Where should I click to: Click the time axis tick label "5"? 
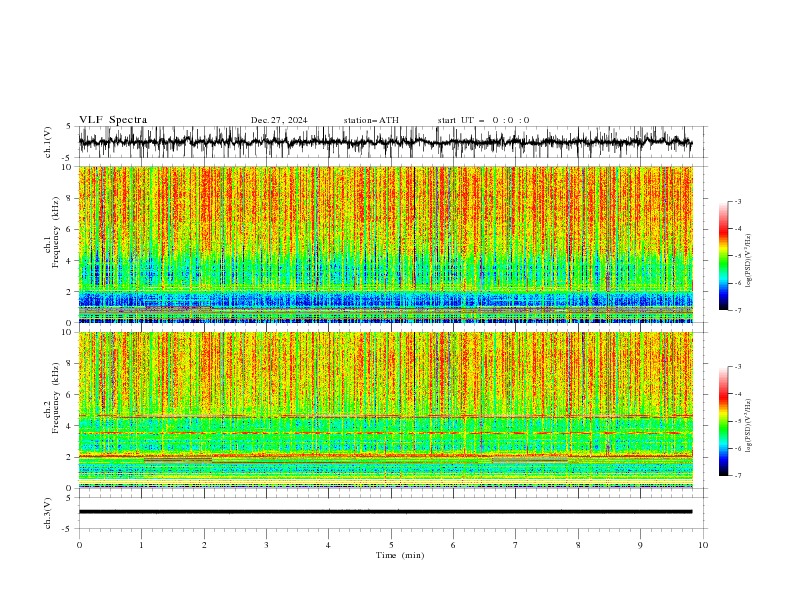point(391,545)
